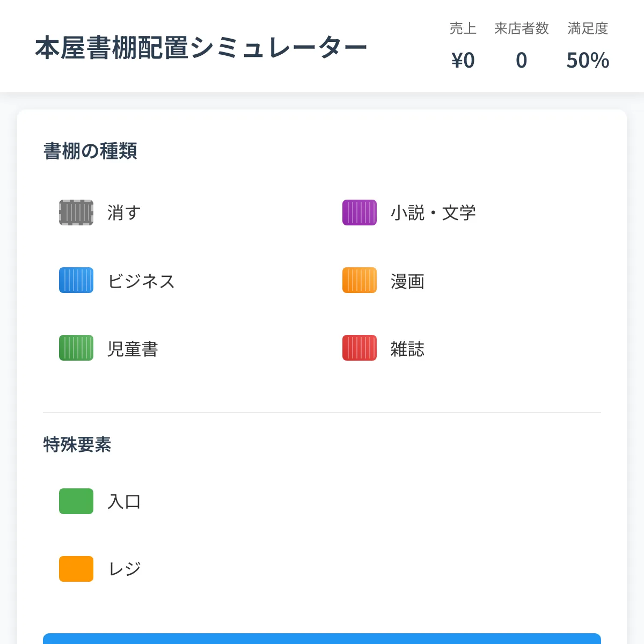Image resolution: width=644 pixels, height=644 pixels.
Task: Click the レジ text label
Action: pyautogui.click(x=125, y=569)
